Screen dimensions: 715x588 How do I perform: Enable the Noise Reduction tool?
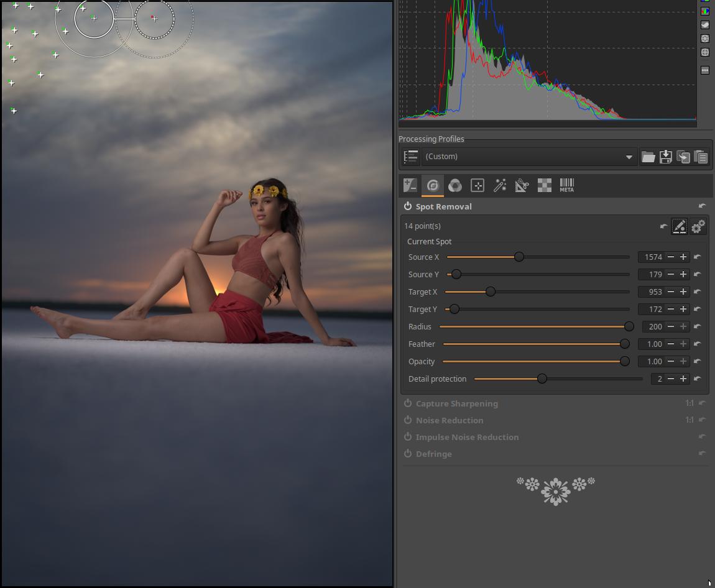tap(408, 420)
